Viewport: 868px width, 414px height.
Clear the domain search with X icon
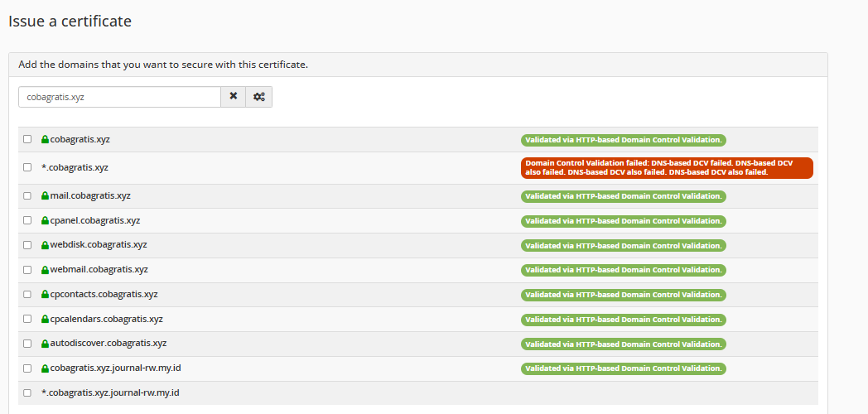point(233,97)
